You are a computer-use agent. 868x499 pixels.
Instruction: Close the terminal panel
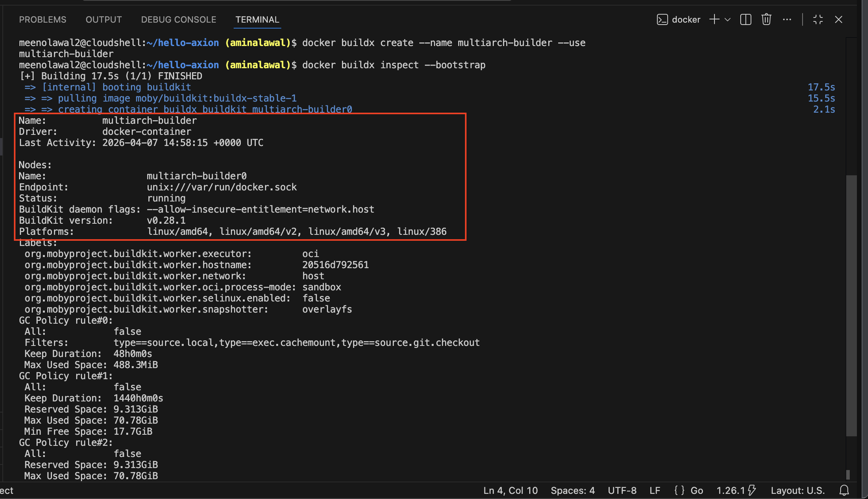[839, 19]
